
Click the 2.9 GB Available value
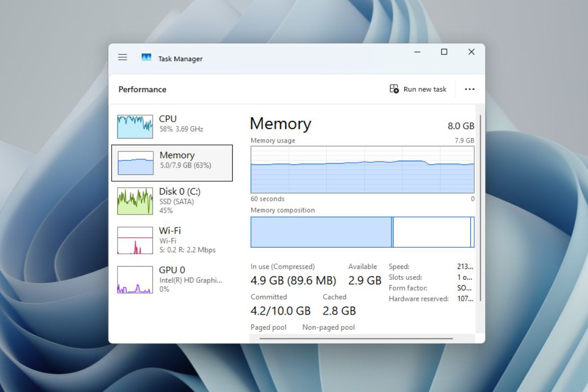365,281
